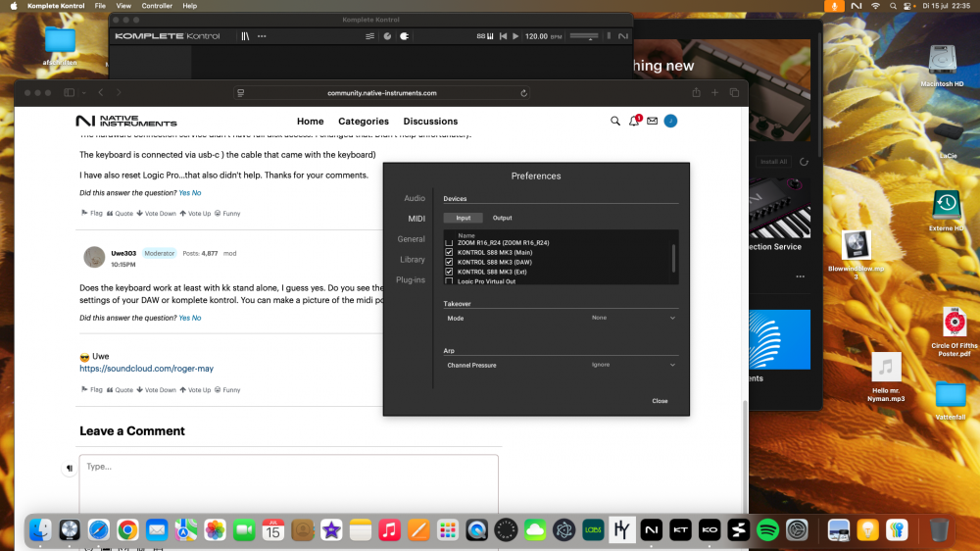Screen dimensions: 980x551
Task: Open the Uwe303 username profile
Action: click(x=123, y=253)
